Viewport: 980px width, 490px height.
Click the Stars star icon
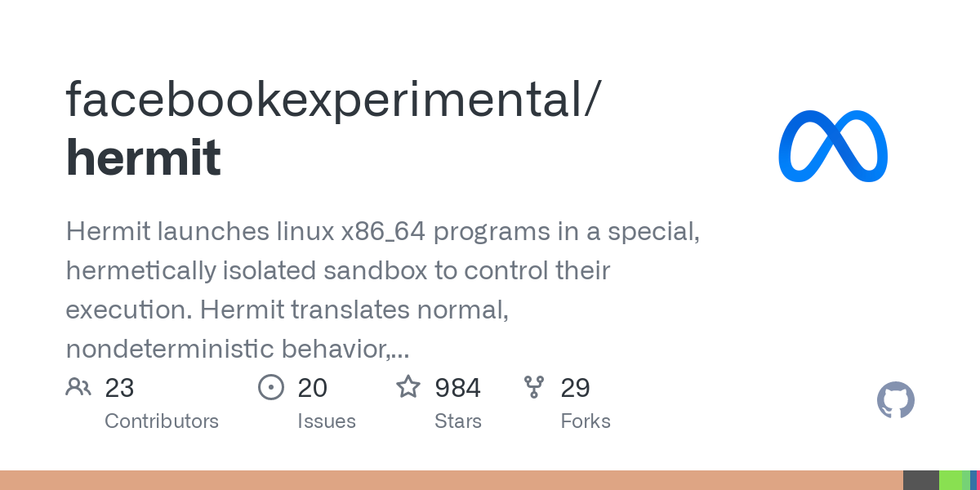(x=408, y=386)
